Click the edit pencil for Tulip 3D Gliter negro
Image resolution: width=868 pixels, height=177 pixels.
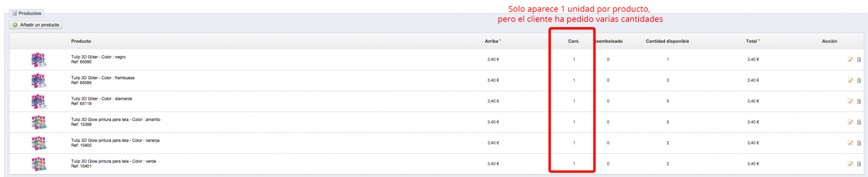[850, 60]
